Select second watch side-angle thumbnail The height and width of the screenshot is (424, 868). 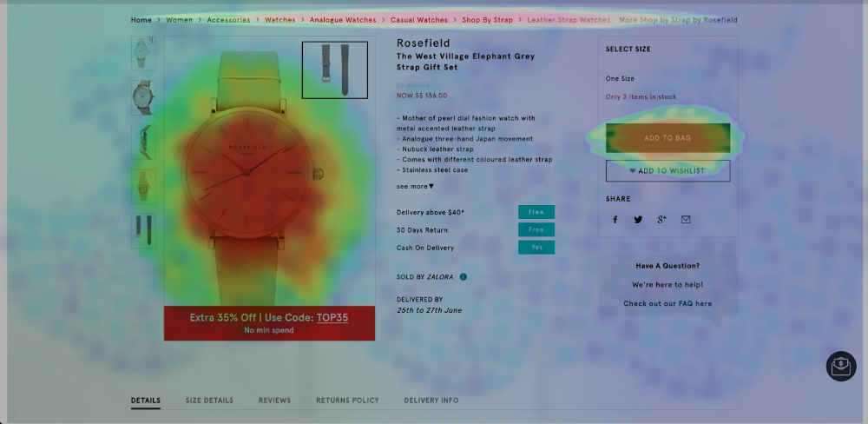tap(142, 98)
